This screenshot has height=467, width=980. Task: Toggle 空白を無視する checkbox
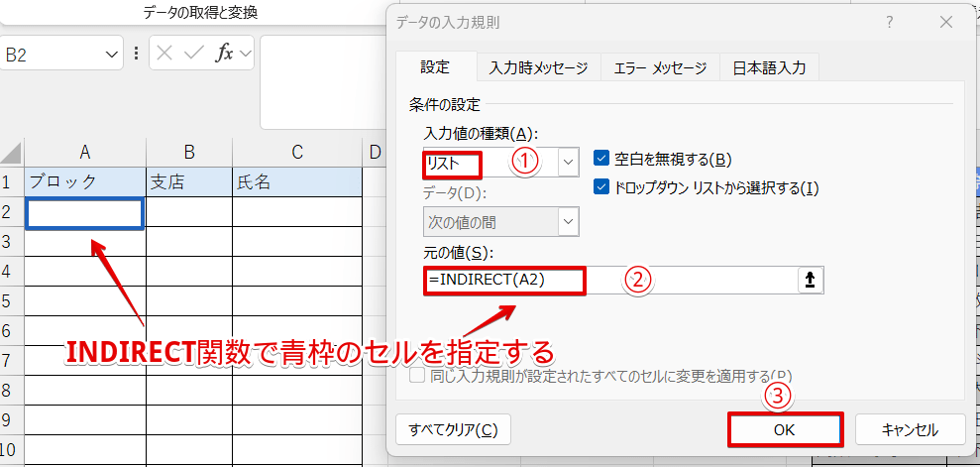click(601, 159)
